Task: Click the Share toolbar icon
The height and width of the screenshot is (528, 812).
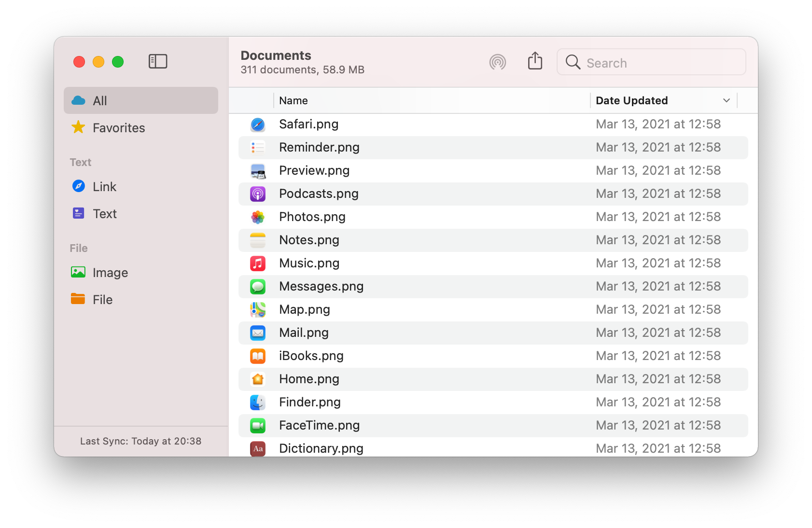Action: coord(535,61)
